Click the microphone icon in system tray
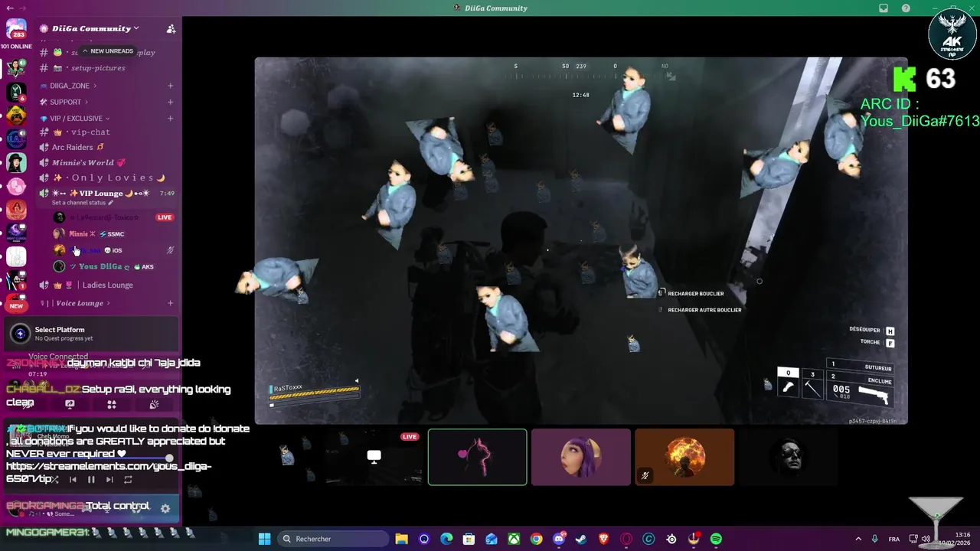The width and height of the screenshot is (980, 551). click(875, 539)
